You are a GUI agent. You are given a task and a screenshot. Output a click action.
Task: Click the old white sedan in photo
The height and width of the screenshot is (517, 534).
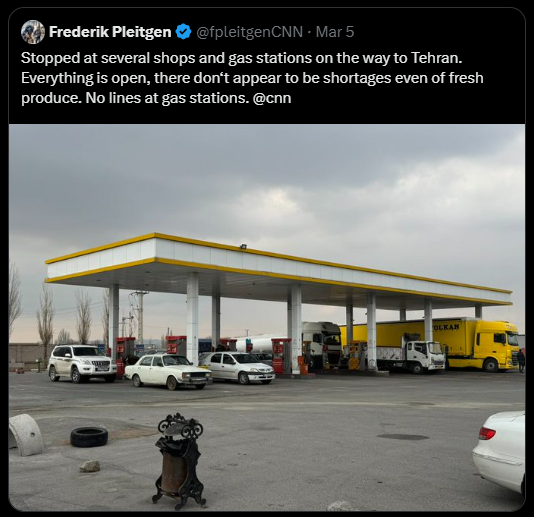point(168,372)
